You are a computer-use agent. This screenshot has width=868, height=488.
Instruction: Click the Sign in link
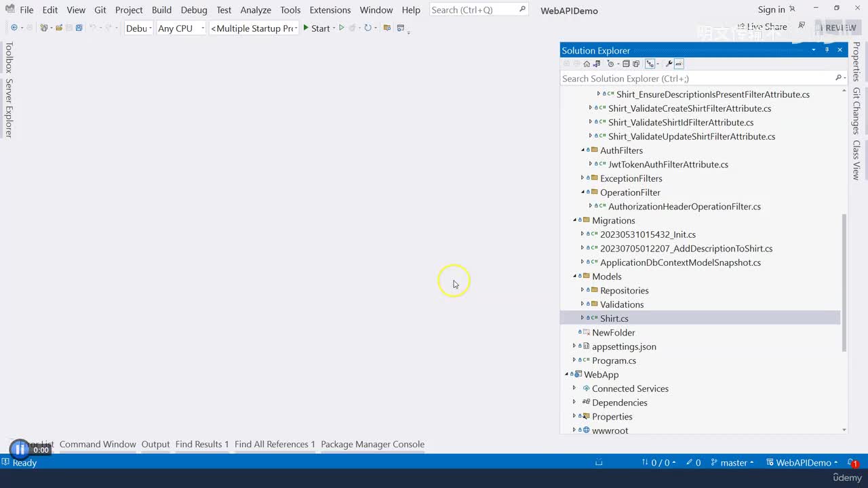pyautogui.click(x=771, y=9)
